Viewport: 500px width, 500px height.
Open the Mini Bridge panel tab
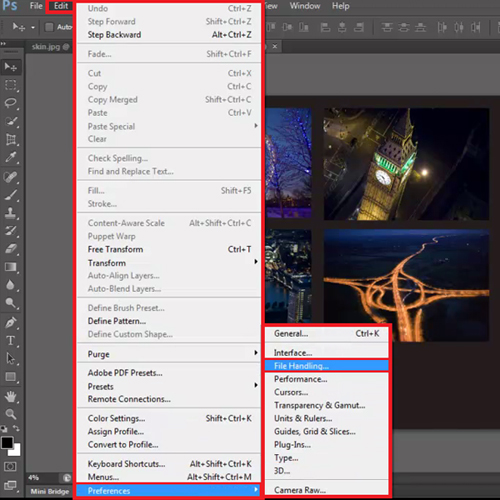50,491
